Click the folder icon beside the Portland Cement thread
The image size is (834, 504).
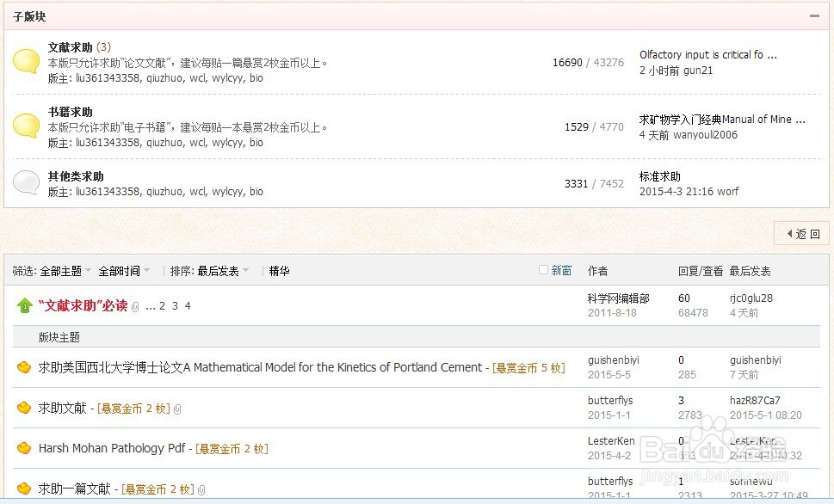click(24, 367)
